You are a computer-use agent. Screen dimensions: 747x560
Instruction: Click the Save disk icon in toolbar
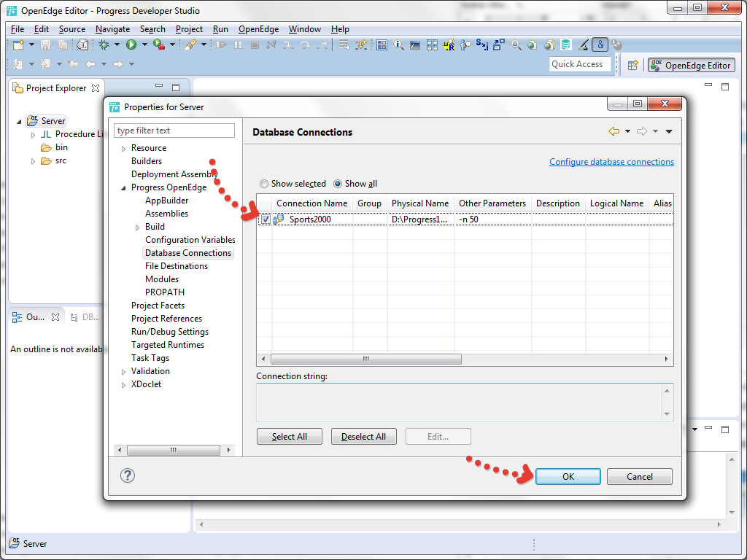coord(45,44)
